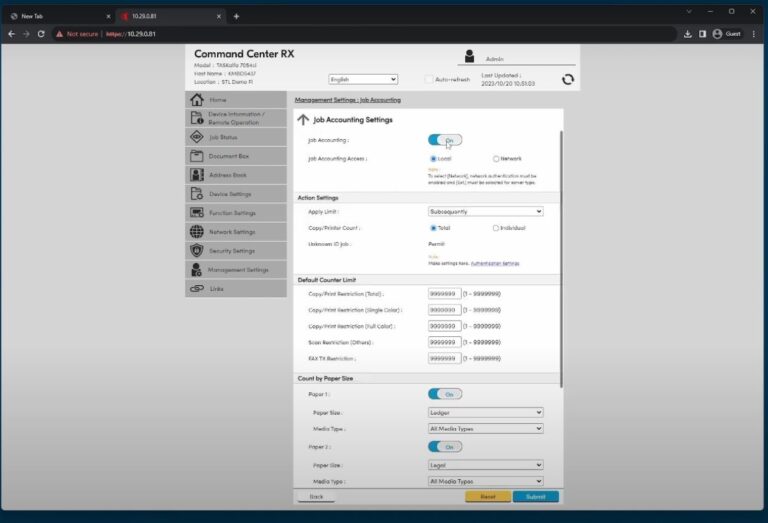Click the Scan Restriction (Others) field

pyautogui.click(x=444, y=342)
